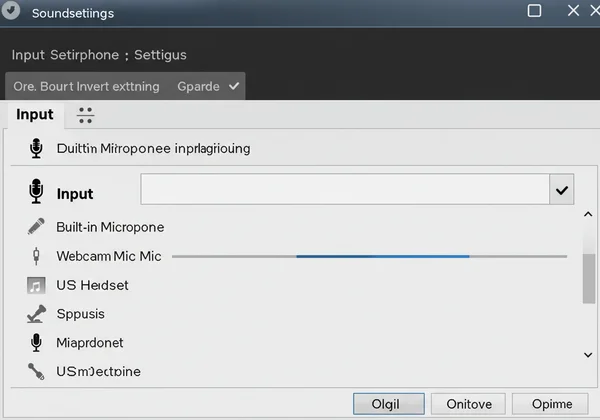Click the Opime button
This screenshot has width=600, height=420.
pos(550,404)
